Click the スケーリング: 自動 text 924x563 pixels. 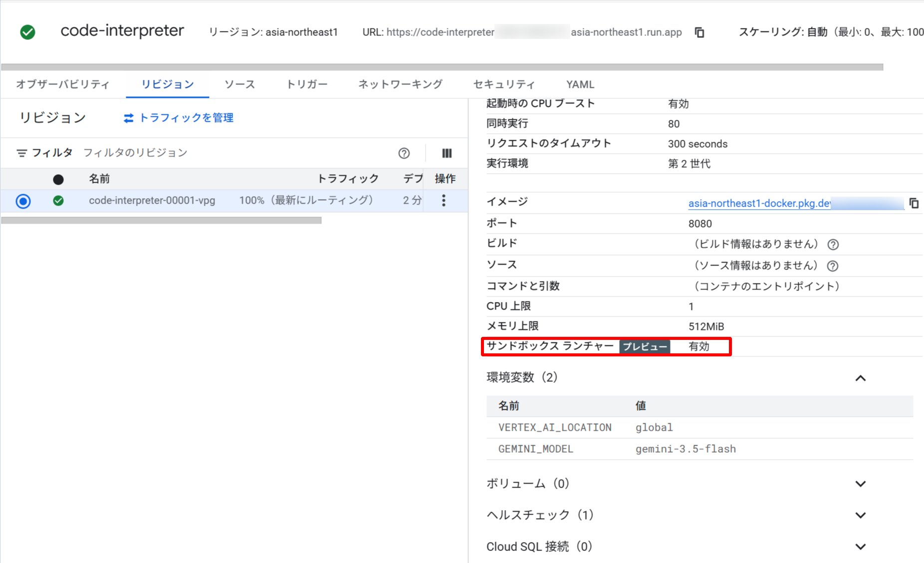tap(783, 32)
